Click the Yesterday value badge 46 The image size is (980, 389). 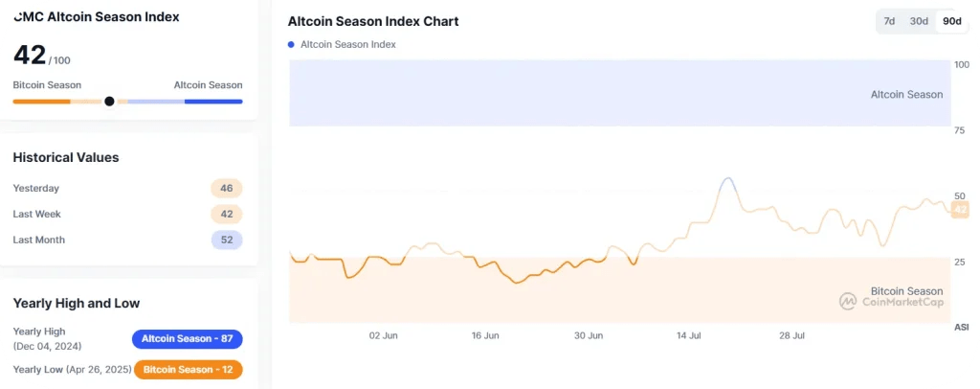pyautogui.click(x=227, y=189)
